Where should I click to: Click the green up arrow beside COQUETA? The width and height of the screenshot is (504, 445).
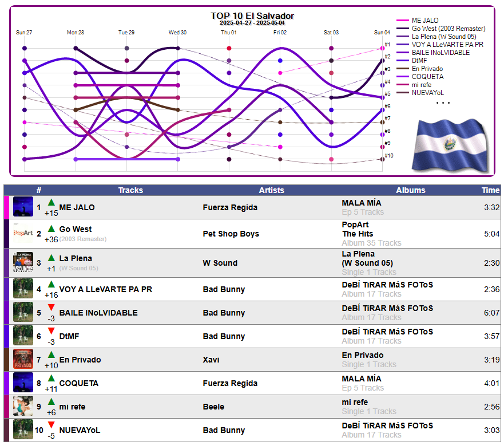51,379
